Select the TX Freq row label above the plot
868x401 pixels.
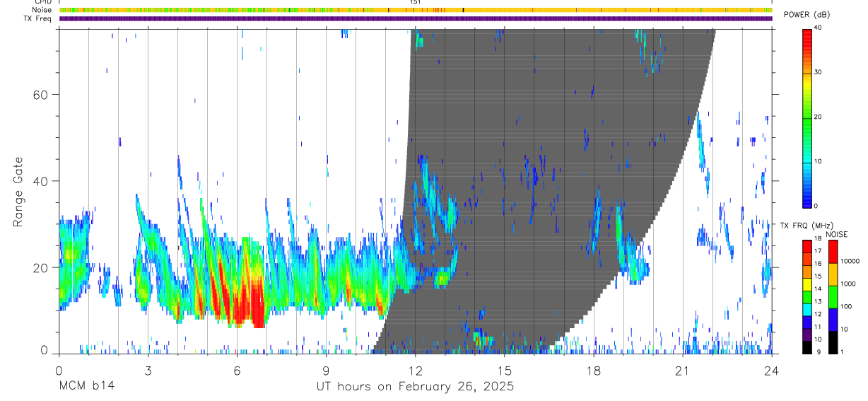click(x=37, y=18)
